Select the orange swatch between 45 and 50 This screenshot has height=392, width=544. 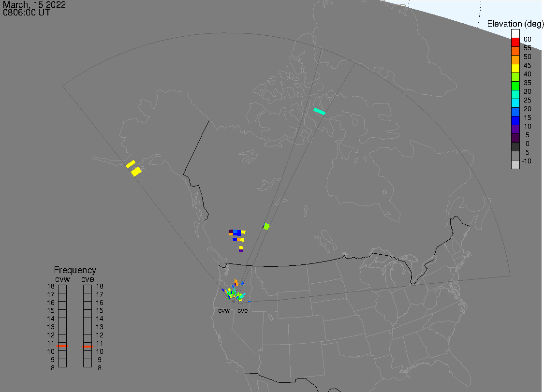point(515,59)
